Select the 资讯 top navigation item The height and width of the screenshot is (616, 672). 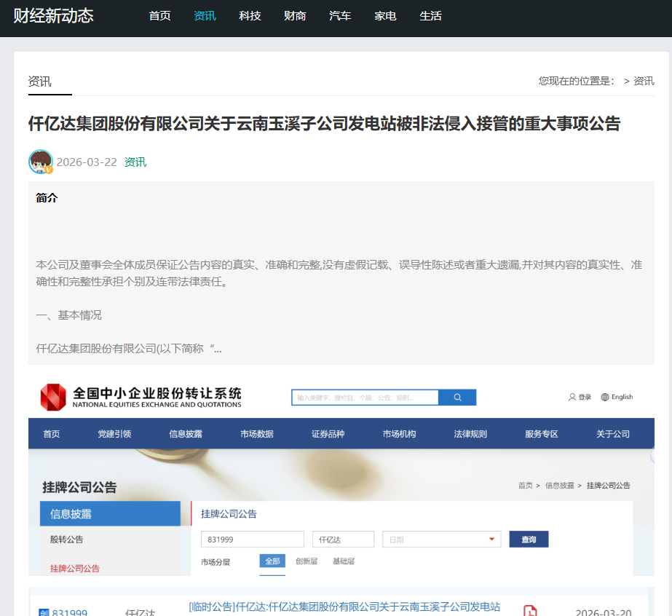tap(205, 16)
